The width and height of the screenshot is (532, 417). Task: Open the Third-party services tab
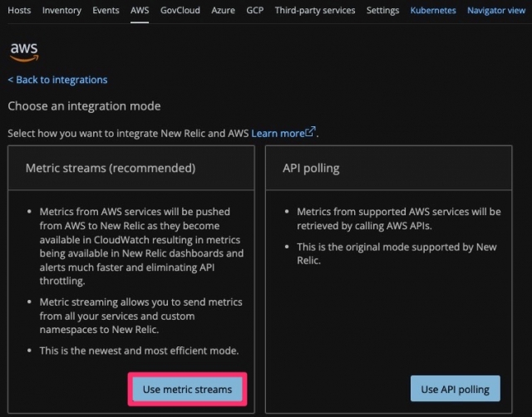[x=314, y=11]
